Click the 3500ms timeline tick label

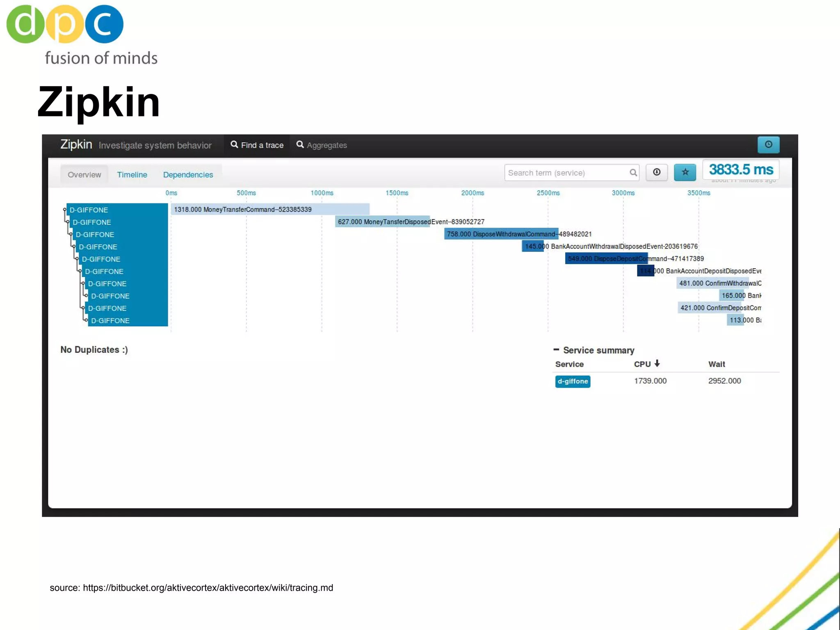(x=698, y=193)
